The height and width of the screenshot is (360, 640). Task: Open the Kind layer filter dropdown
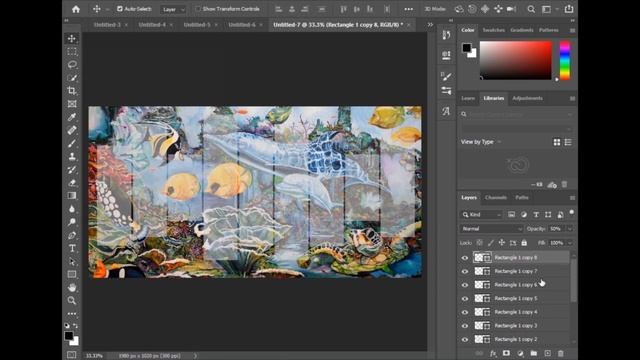pos(481,215)
